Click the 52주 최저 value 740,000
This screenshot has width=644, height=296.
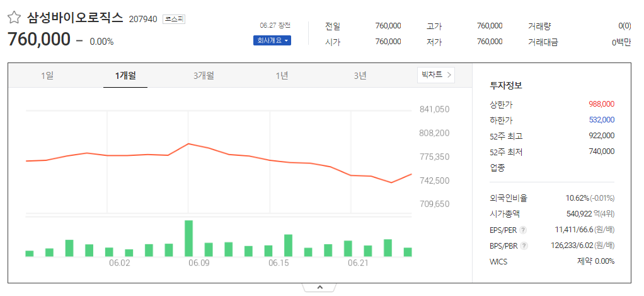(x=601, y=151)
